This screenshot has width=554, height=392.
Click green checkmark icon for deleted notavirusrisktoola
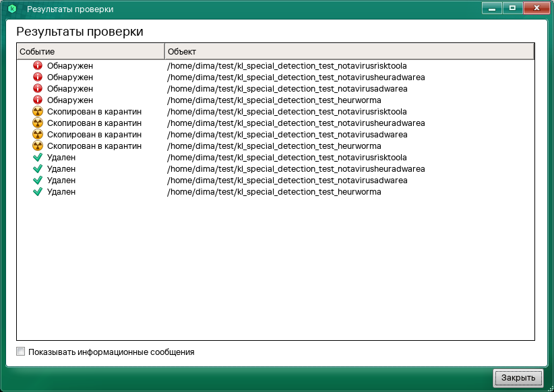point(38,158)
